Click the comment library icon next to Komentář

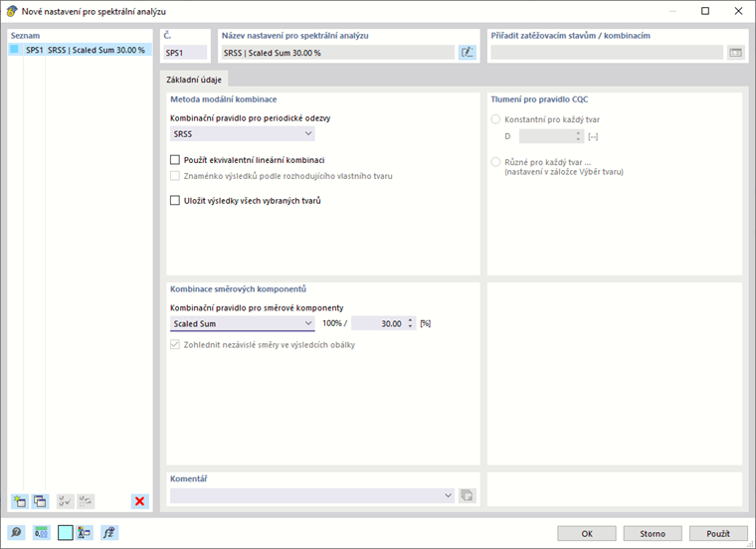tap(467, 495)
